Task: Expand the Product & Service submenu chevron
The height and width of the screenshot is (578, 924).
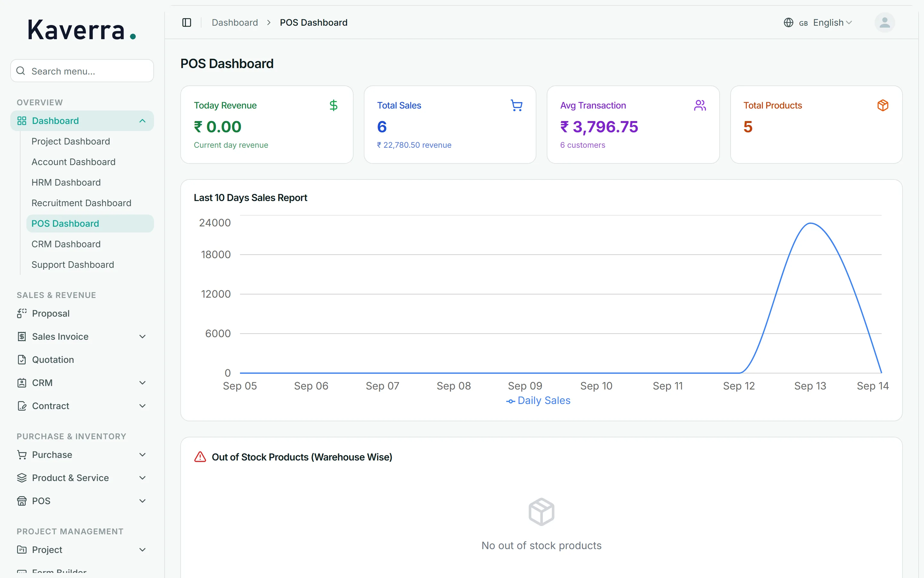Action: 142,478
